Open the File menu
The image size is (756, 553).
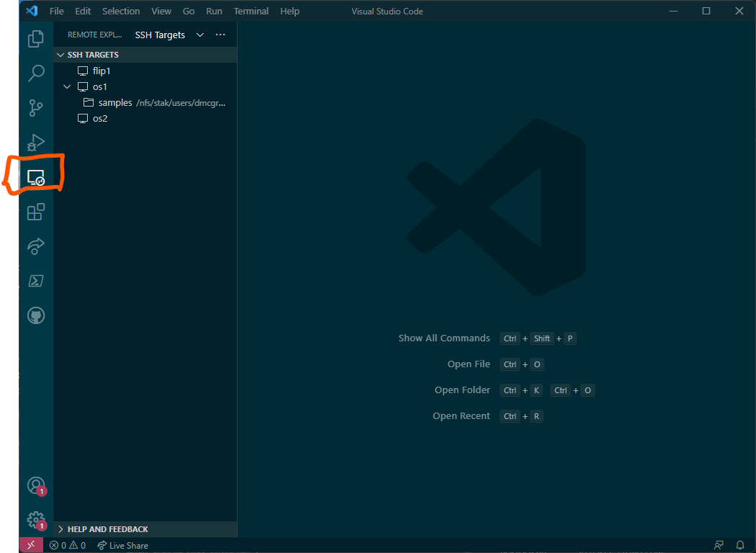pos(56,11)
